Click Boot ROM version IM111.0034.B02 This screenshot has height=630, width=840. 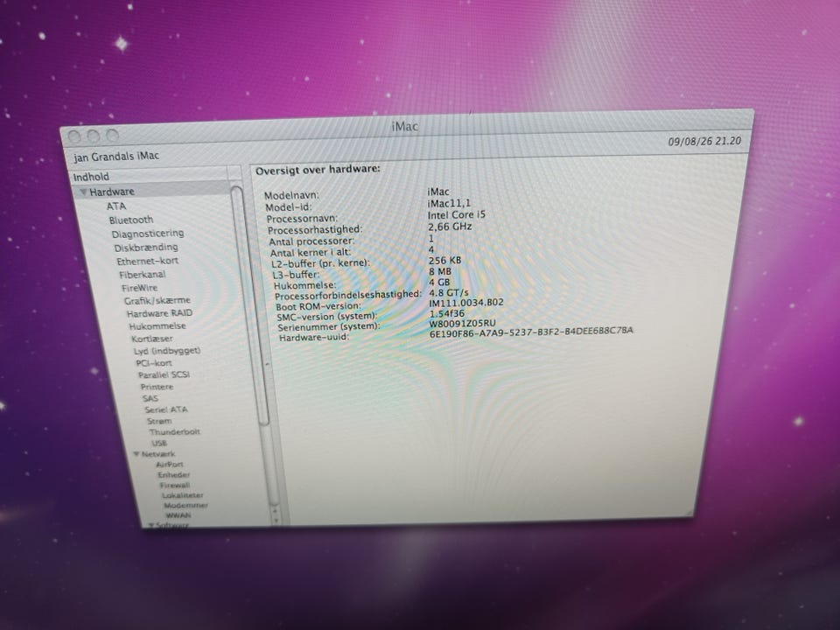(x=466, y=303)
